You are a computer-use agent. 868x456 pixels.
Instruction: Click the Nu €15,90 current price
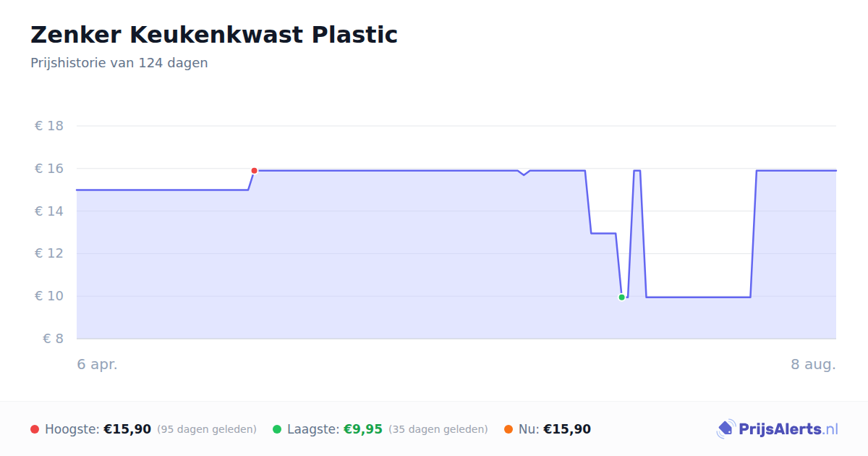click(x=567, y=429)
